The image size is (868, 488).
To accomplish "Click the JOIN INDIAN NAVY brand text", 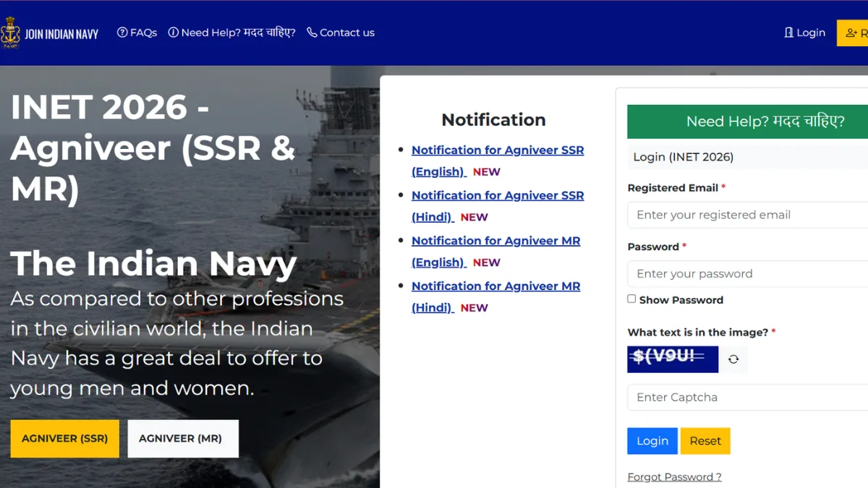I will click(61, 33).
